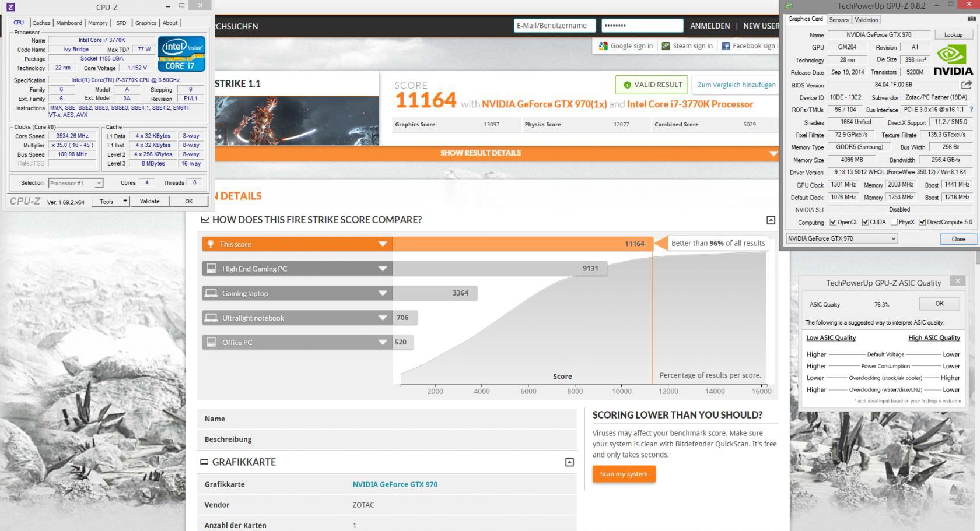
Task: Open the NVIDIA GeForce GTX 970 Grafikkarte link
Action: 395,484
